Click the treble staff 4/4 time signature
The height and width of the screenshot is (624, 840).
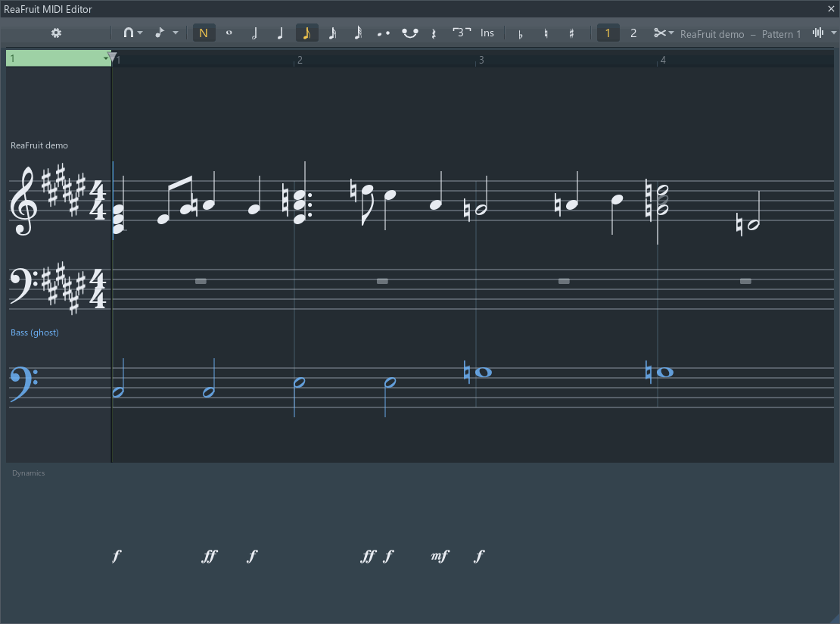(x=98, y=201)
